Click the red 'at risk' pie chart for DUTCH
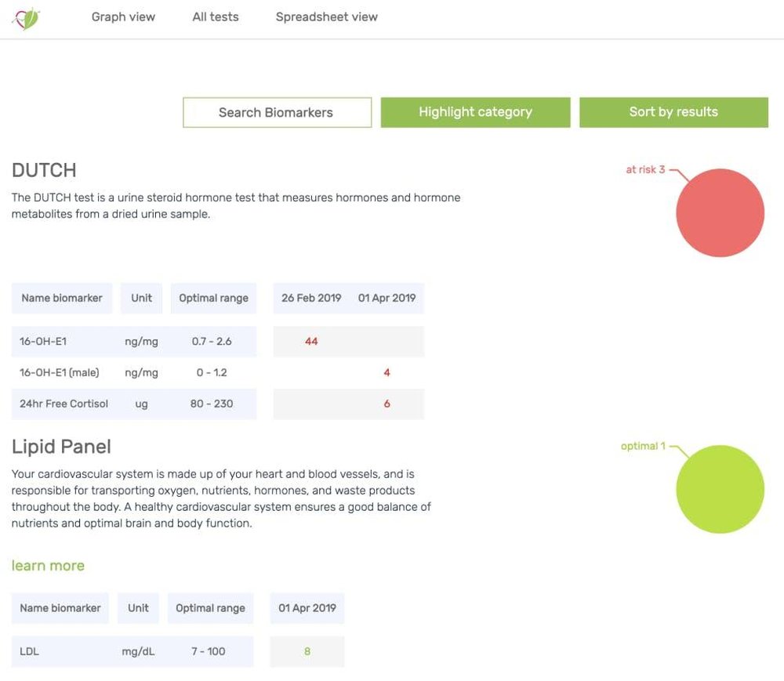This screenshot has width=784, height=681. point(720,212)
